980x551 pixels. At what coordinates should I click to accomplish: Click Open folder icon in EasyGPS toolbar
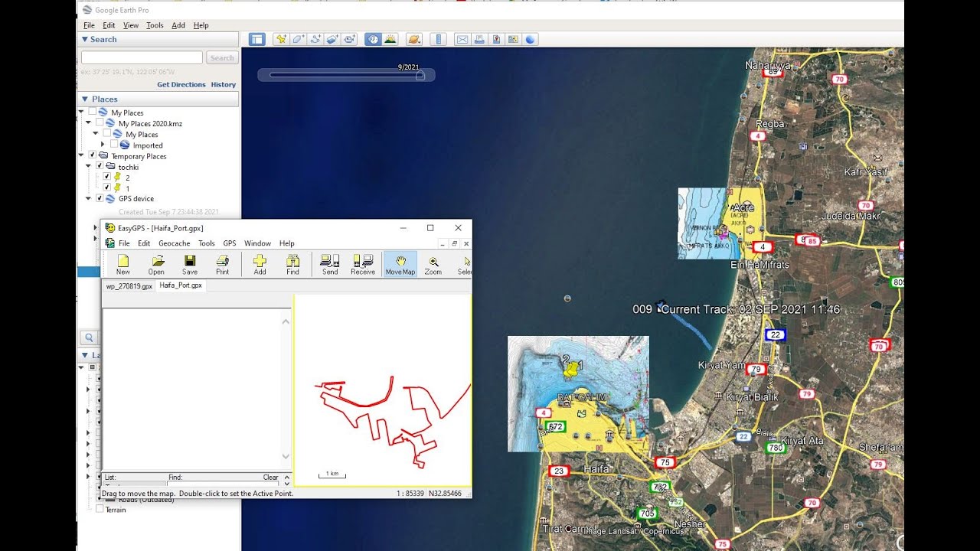pos(156,265)
